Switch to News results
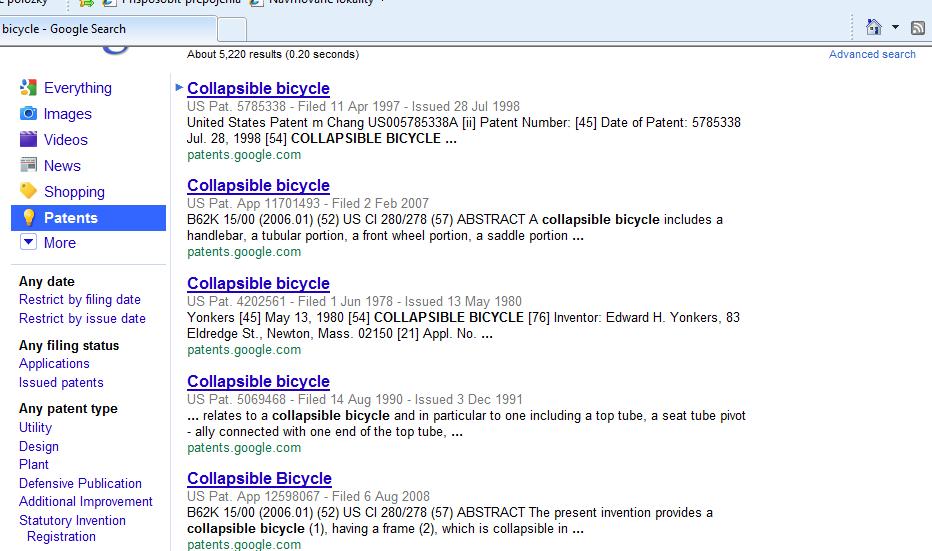Image resolution: width=932 pixels, height=551 pixels. pos(62,166)
